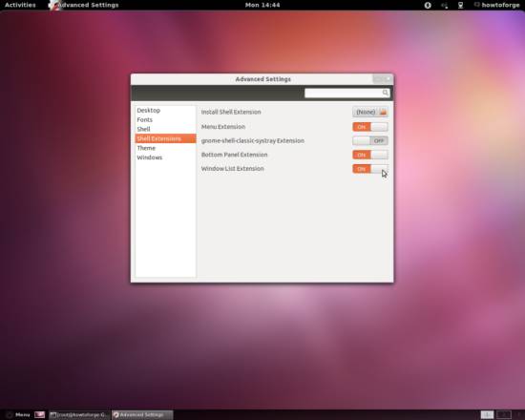Open the volume icon in top bar

(445, 5)
